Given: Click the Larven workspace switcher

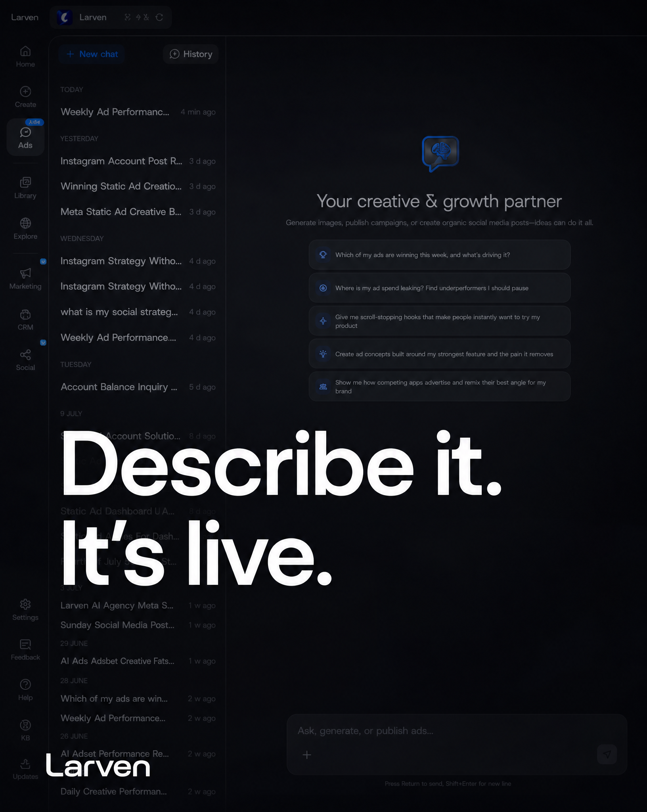Looking at the screenshot, I should pyautogui.click(x=111, y=17).
